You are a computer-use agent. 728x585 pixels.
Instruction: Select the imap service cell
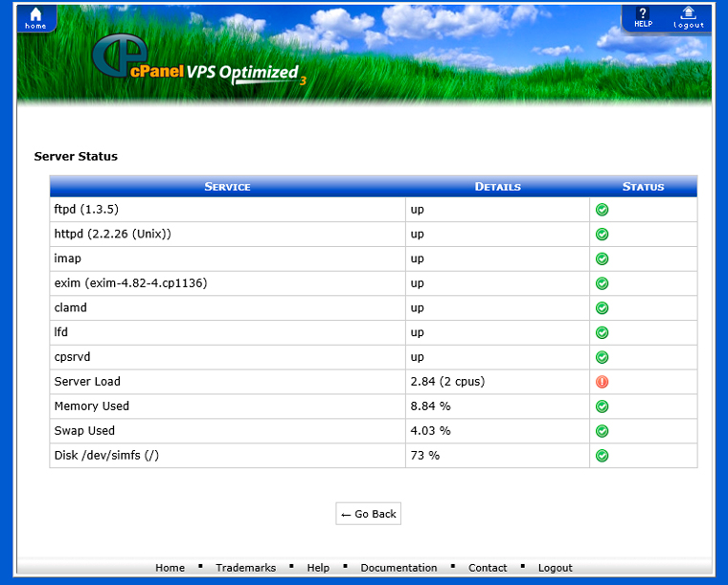[x=228, y=259]
